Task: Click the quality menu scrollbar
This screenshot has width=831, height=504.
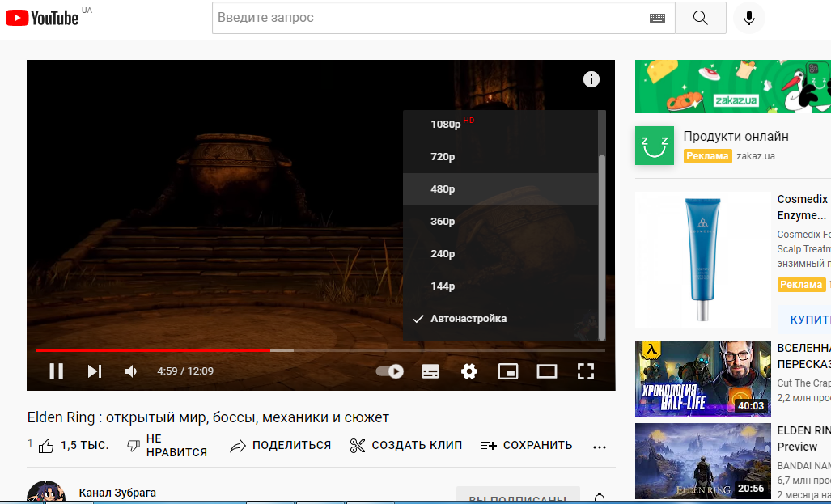Action: pyautogui.click(x=601, y=247)
